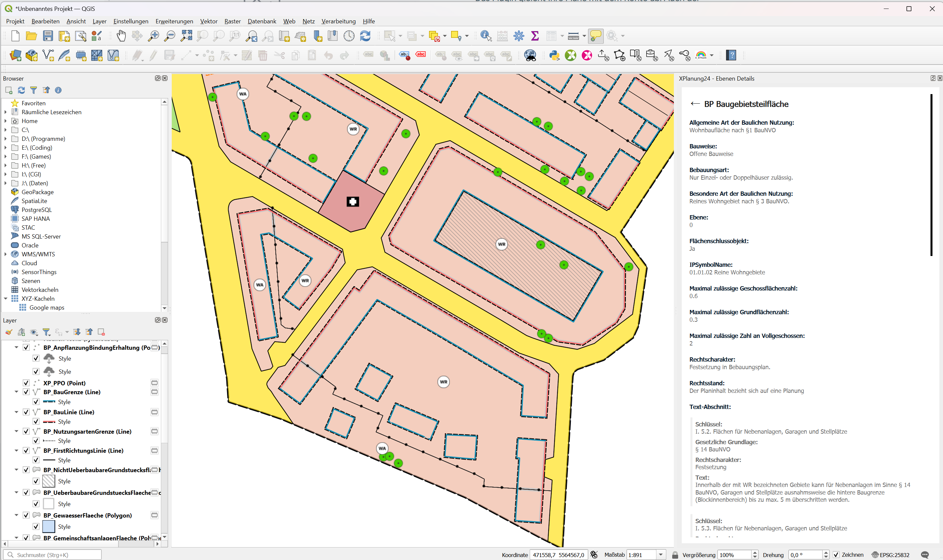Expand the WMS/WMTS node
The width and height of the screenshot is (943, 560).
[5, 254]
